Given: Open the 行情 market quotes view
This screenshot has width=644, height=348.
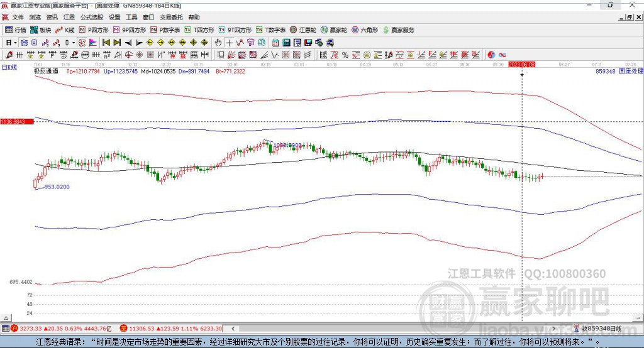Looking at the screenshot, I should tap(16, 30).
